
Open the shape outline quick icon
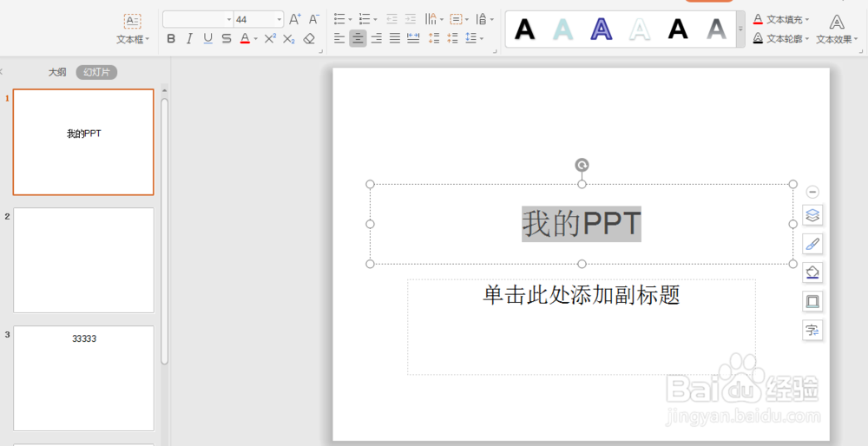click(x=812, y=301)
